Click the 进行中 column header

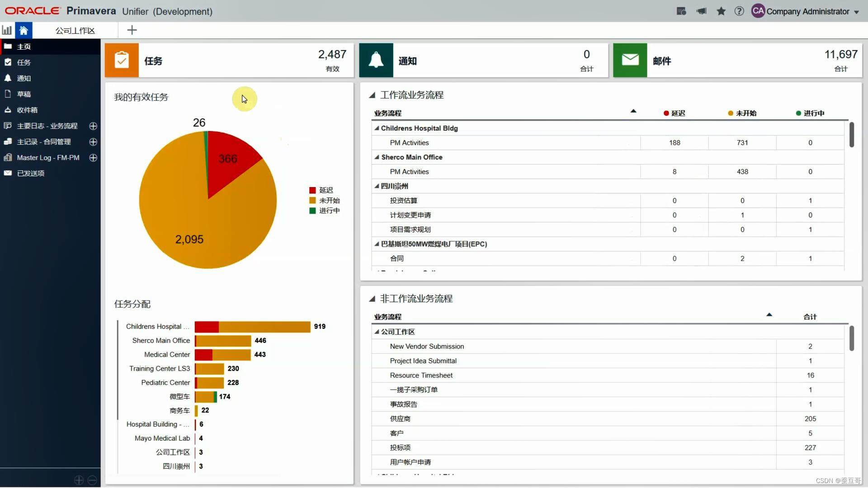[x=810, y=113]
